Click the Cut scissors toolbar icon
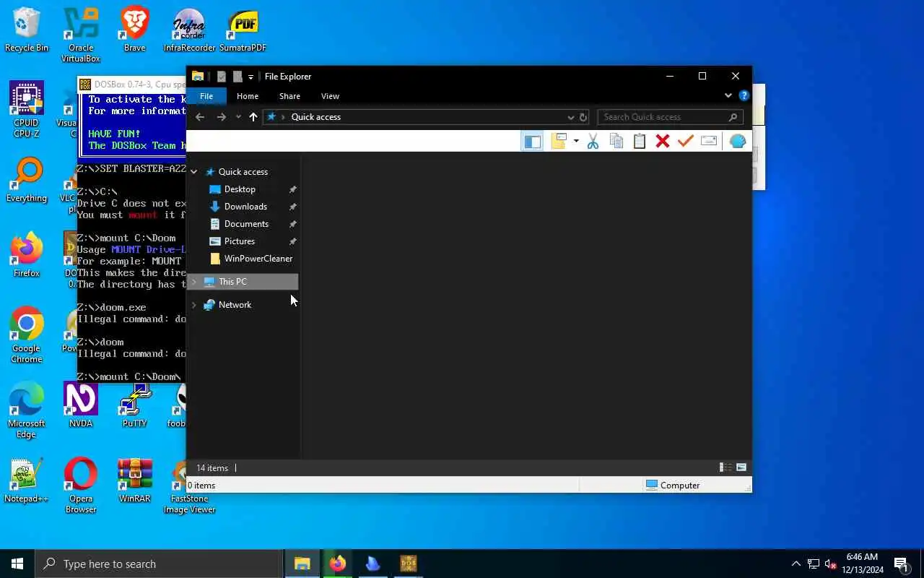This screenshot has height=578, width=924. 593,142
